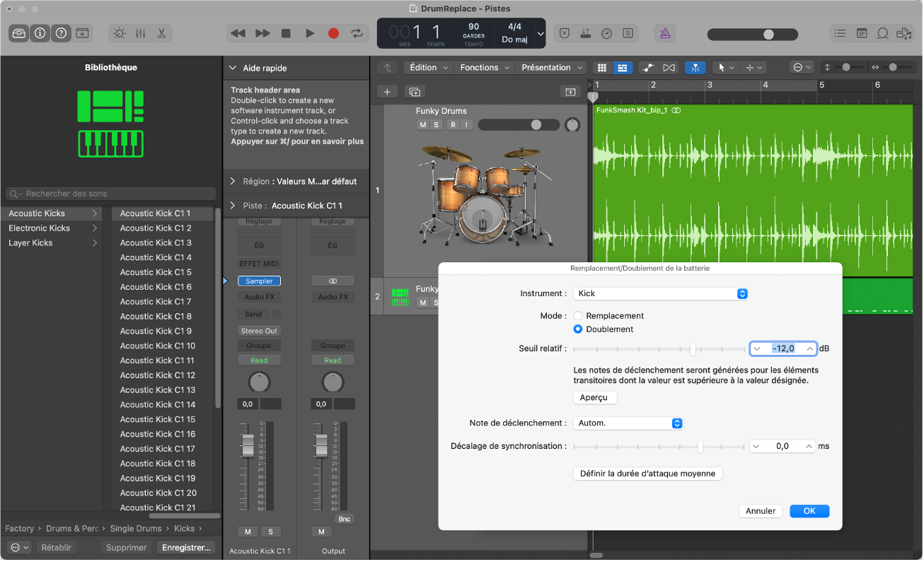924x562 pixels.
Task: Click the Aperçu button
Action: [x=594, y=397]
